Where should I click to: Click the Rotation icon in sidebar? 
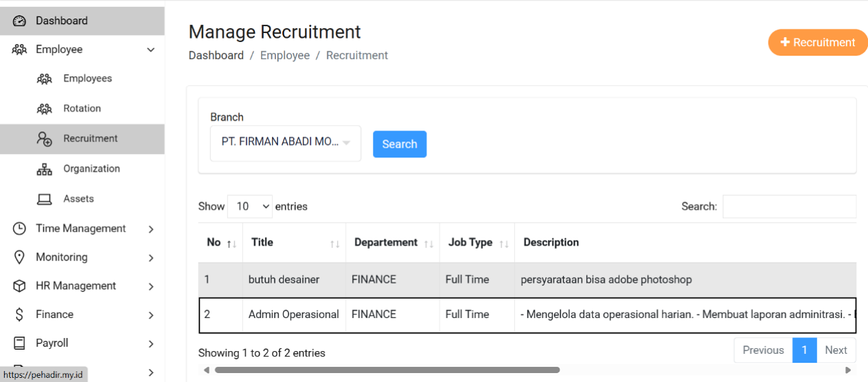(45, 109)
